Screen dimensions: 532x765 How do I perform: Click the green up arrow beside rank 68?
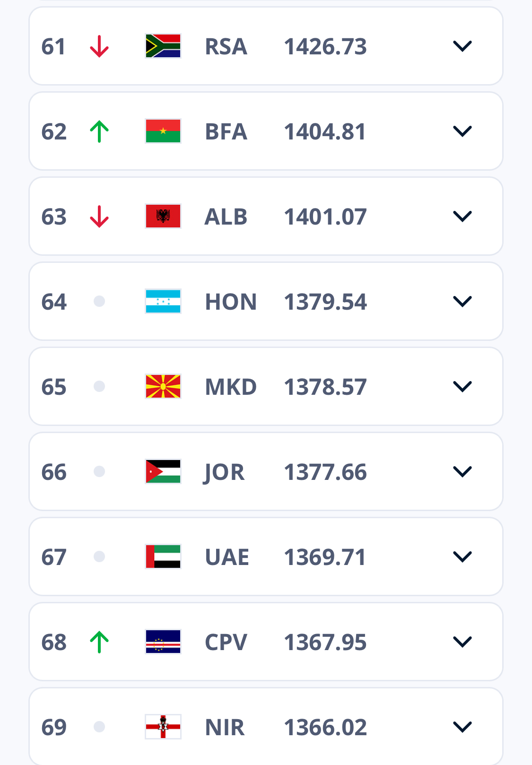pos(99,642)
